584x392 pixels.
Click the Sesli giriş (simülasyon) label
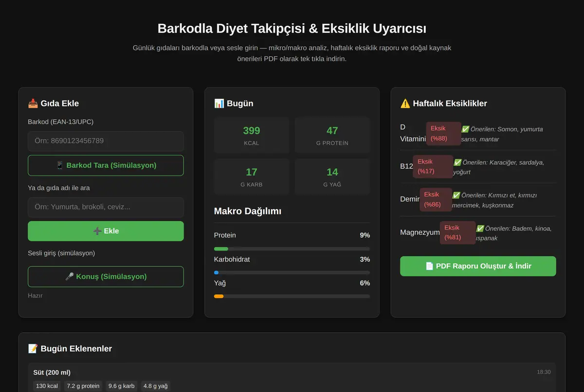[61, 253]
